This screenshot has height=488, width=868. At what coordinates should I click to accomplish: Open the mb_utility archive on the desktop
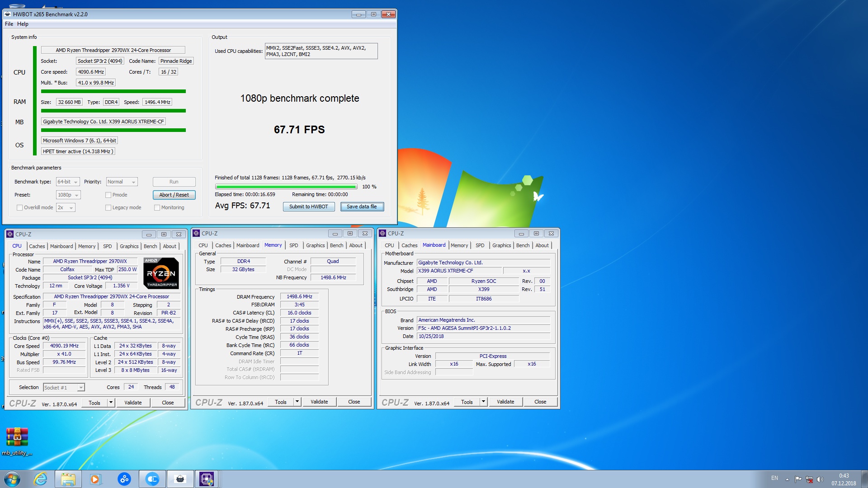(17, 441)
